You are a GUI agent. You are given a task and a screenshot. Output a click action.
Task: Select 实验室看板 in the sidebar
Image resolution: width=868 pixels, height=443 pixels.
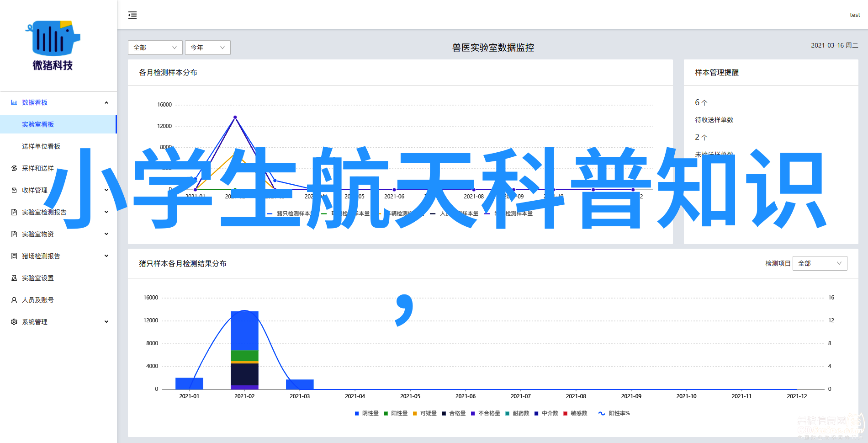coord(58,124)
